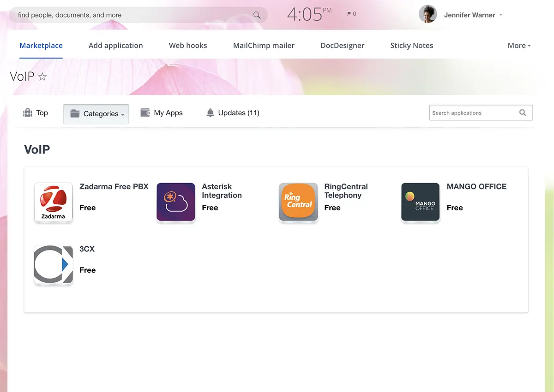Expand the Categories dropdown
This screenshot has height=392, width=554.
pyautogui.click(x=96, y=114)
